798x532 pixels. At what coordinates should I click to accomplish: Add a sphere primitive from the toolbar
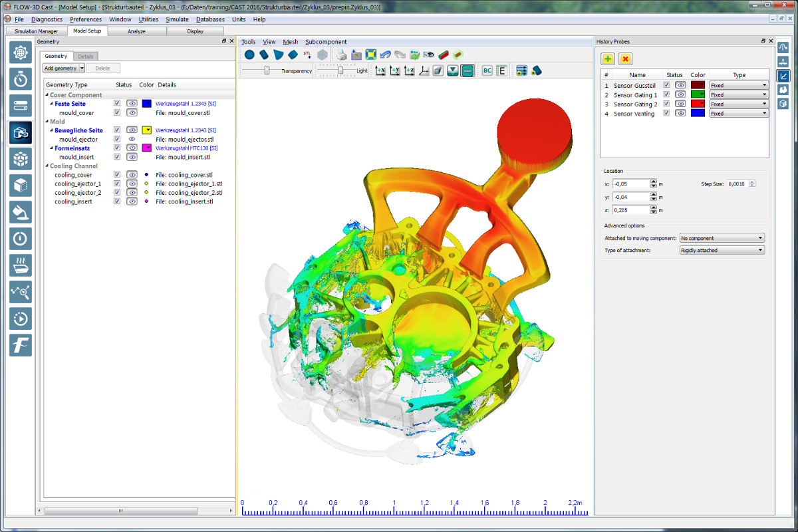(x=249, y=55)
